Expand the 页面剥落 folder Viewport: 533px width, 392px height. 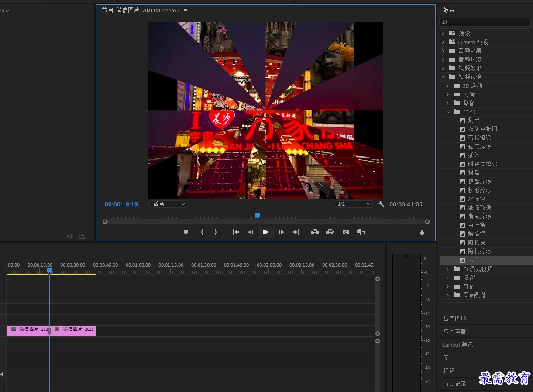coord(448,295)
